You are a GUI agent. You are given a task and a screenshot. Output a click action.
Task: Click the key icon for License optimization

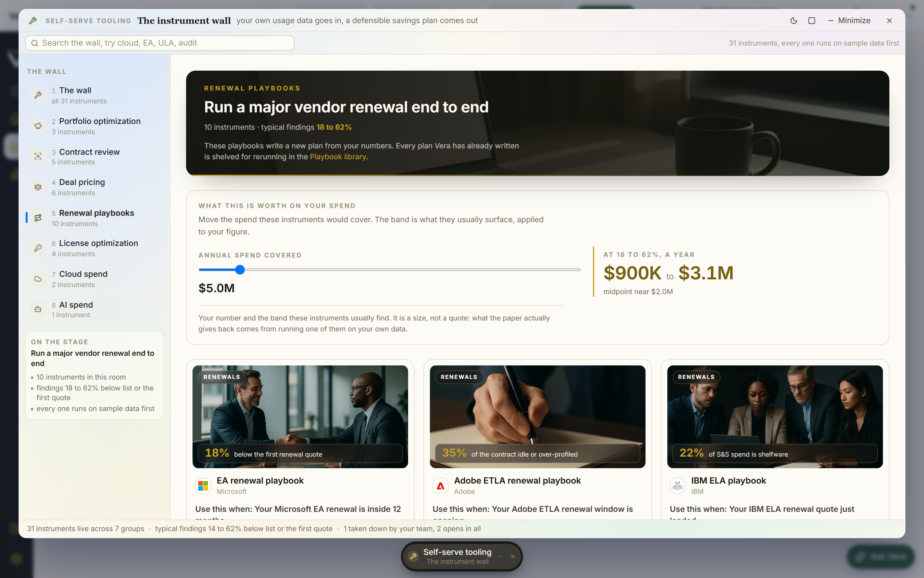click(x=38, y=248)
